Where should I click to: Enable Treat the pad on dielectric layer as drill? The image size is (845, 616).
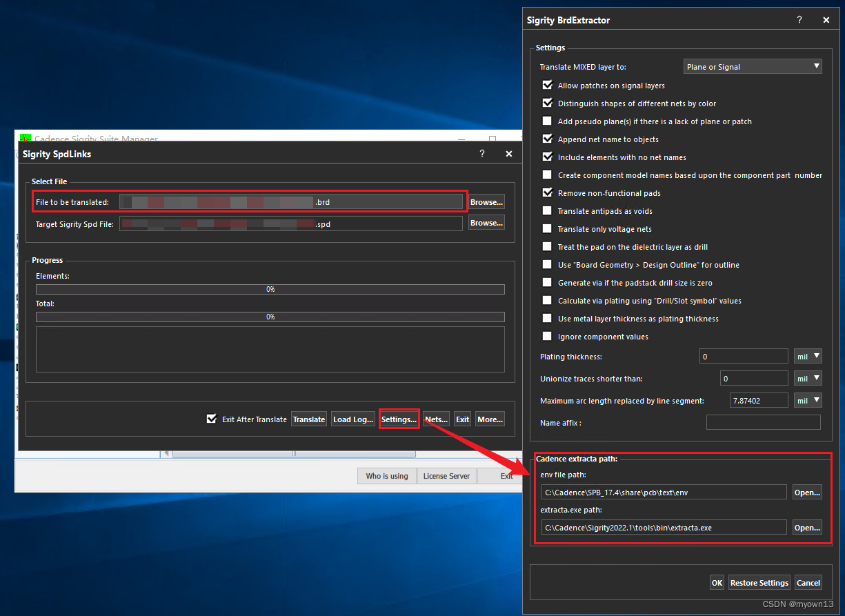548,247
